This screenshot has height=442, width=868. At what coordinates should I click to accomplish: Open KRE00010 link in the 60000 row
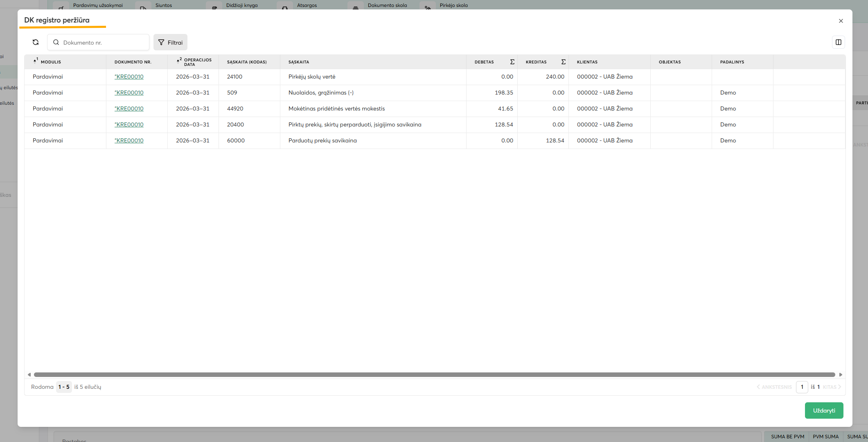(129, 140)
